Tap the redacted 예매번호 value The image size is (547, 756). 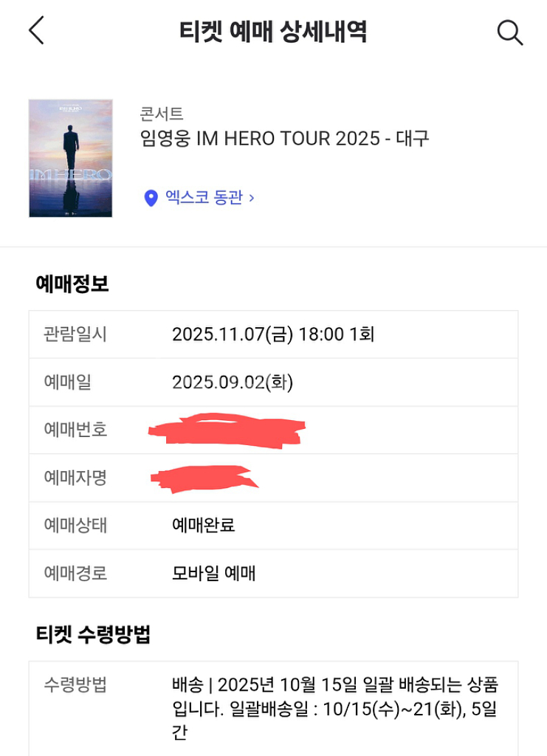(227, 430)
